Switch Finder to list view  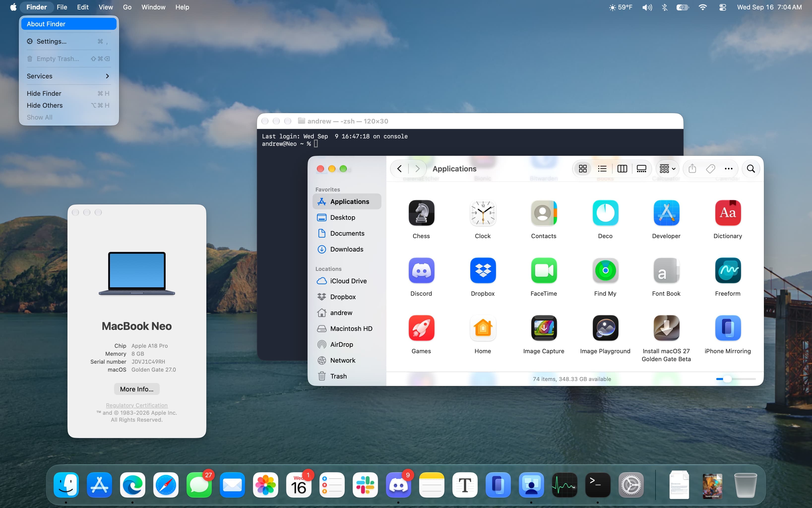click(x=602, y=169)
